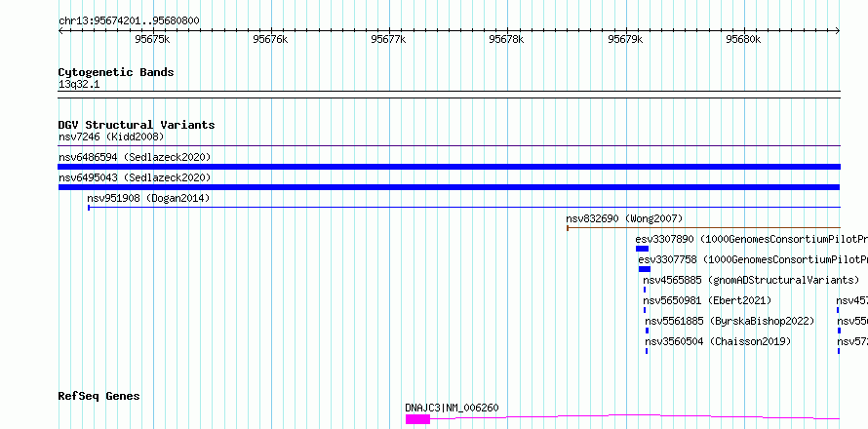
Task: Open variant nsv3560504 (Chaisson2019) label
Action: 718,341
